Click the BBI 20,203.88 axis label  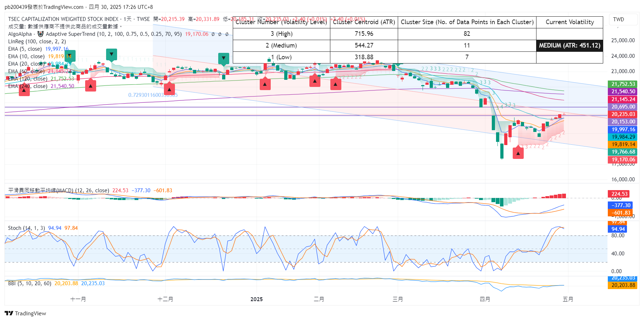(623, 285)
